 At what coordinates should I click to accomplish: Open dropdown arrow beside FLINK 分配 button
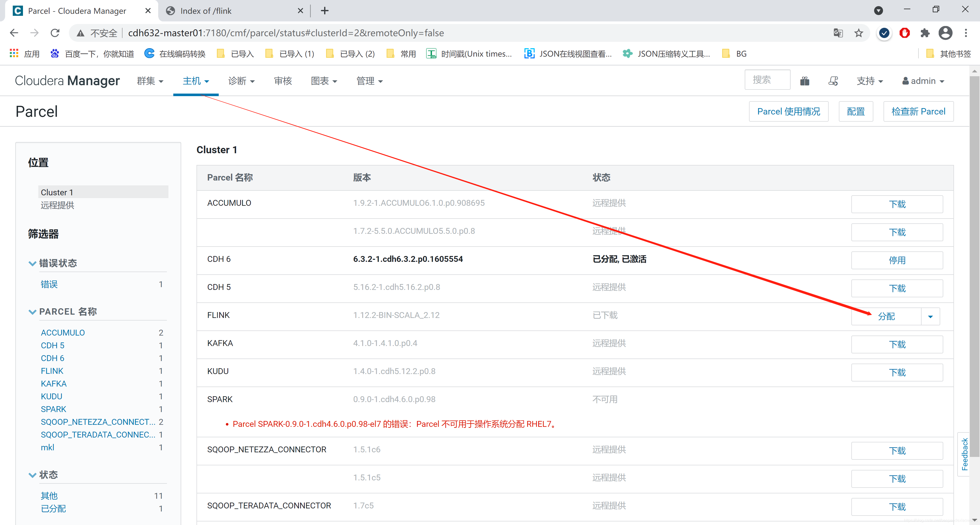coord(930,317)
